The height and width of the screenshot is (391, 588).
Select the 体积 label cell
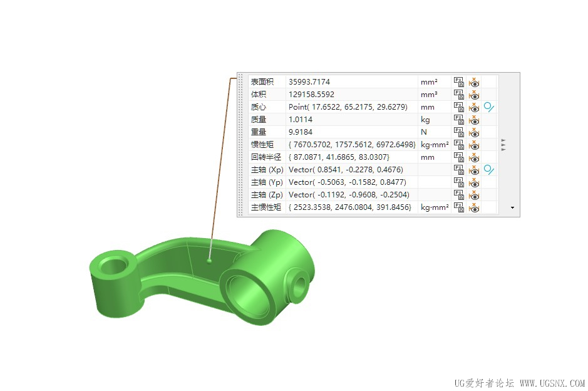tap(267, 94)
